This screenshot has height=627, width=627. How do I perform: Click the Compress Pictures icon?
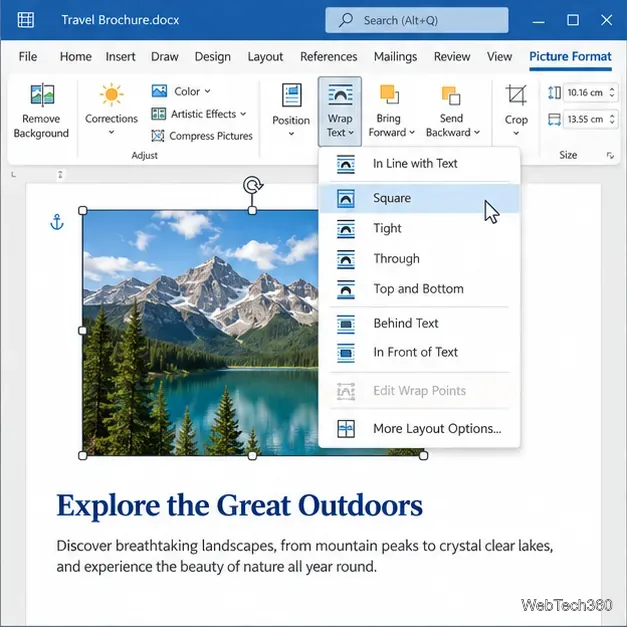coord(158,136)
